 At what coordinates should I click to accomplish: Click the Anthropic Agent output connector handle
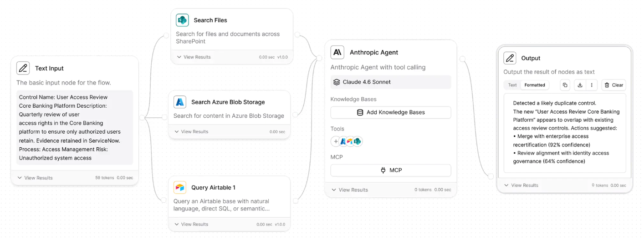point(462,59)
